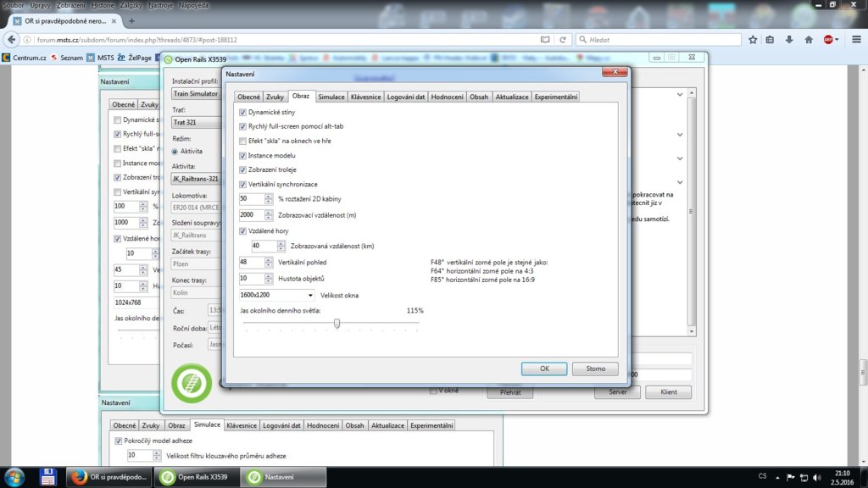
Task: Open Windows Start menu
Action: click(x=14, y=477)
